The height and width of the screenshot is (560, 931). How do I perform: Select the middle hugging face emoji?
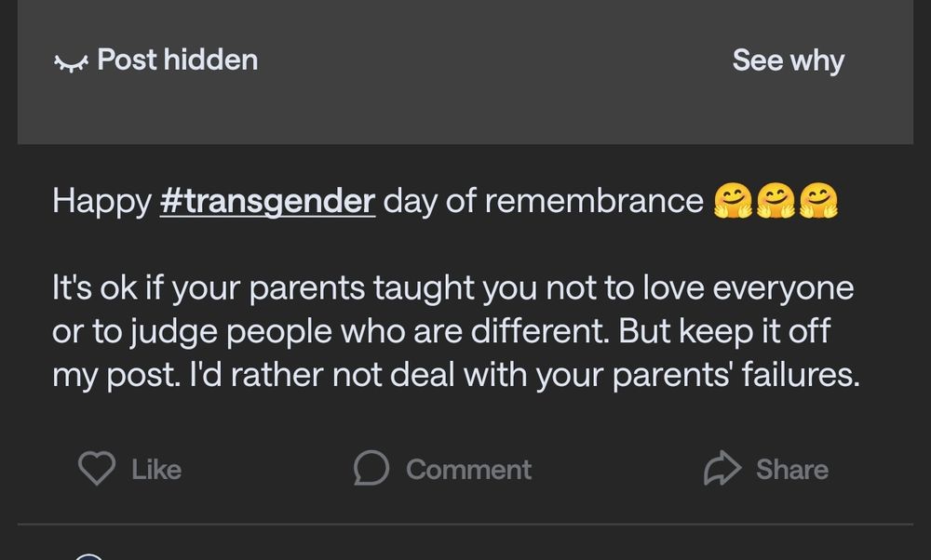pos(776,201)
